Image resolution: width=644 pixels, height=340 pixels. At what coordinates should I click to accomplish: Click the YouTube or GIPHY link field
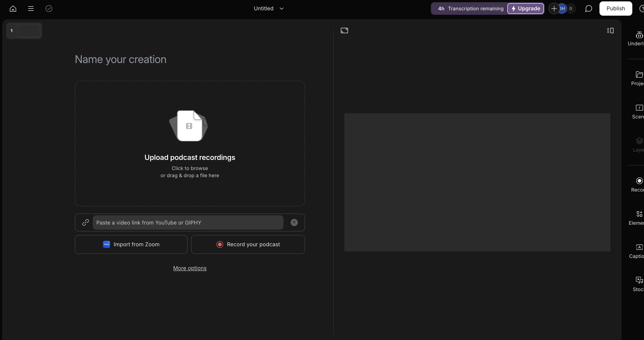[x=188, y=222]
